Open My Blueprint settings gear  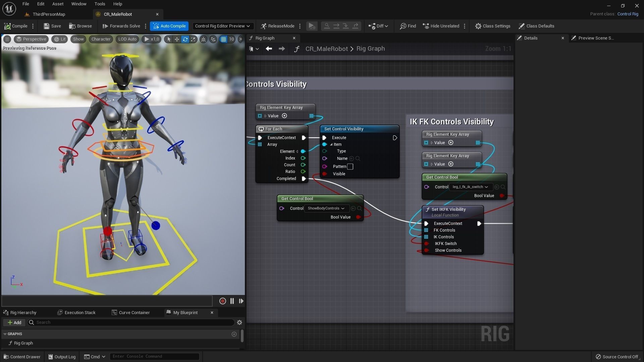(239, 322)
